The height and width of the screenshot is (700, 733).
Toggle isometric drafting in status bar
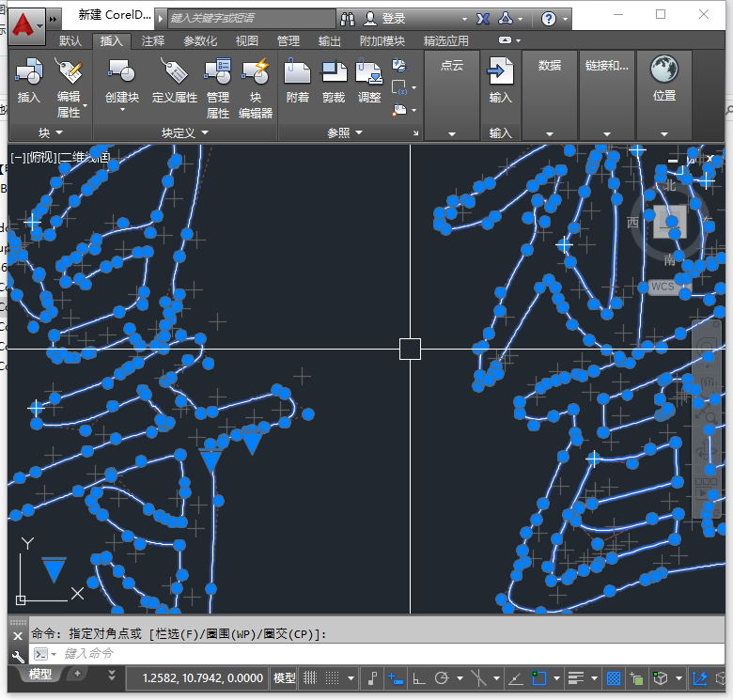pyautogui.click(x=478, y=678)
